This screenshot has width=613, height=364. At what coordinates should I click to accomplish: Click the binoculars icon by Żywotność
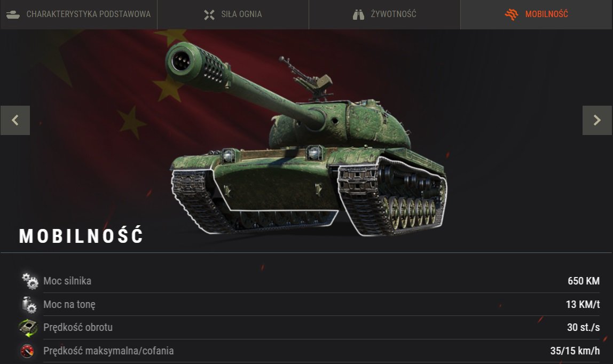(x=358, y=15)
